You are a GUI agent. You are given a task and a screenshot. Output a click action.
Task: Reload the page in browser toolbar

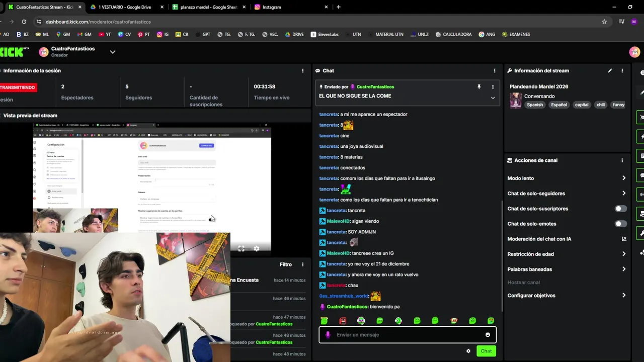pos(24,22)
